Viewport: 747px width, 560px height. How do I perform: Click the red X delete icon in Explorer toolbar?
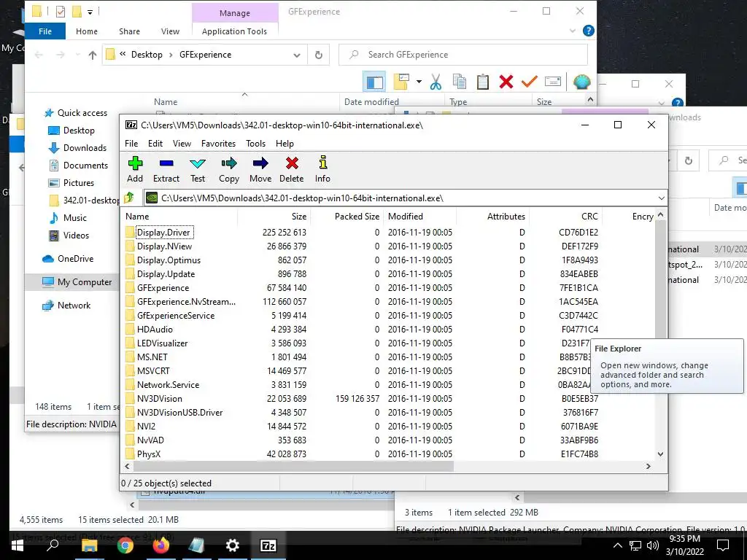pos(506,82)
